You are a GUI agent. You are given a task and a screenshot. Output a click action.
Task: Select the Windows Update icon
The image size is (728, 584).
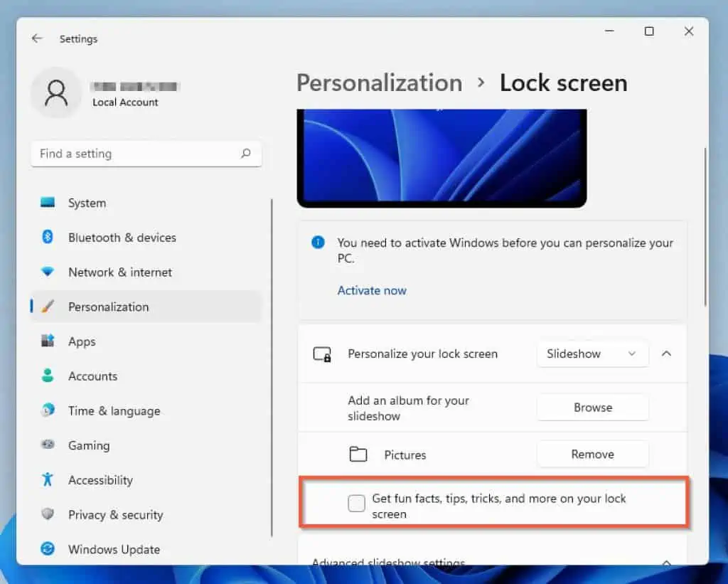[47, 549]
